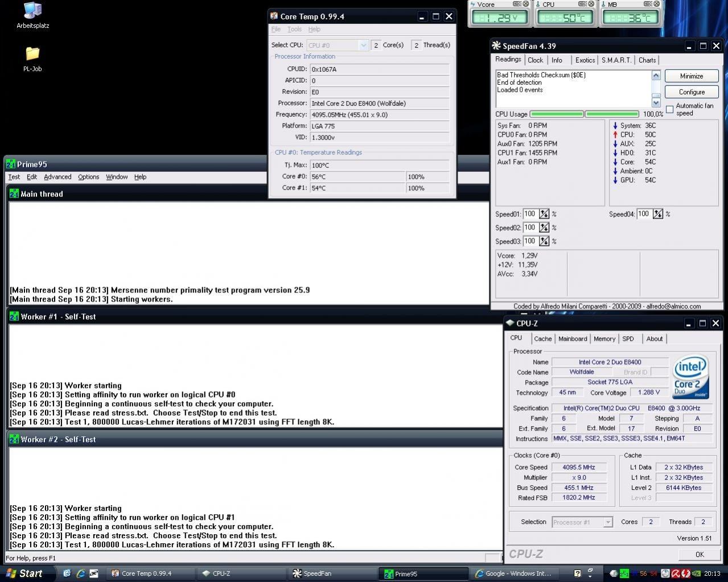The image size is (728, 582).
Task: Click the Avira umbrella tray icon
Action: (x=676, y=573)
